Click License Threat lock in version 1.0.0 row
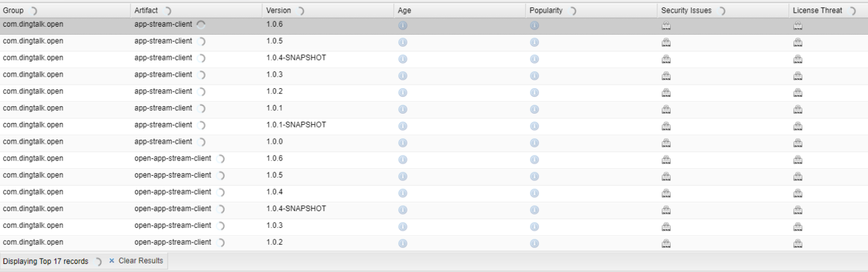Viewport: 868px width, 272px height. pyautogui.click(x=798, y=143)
